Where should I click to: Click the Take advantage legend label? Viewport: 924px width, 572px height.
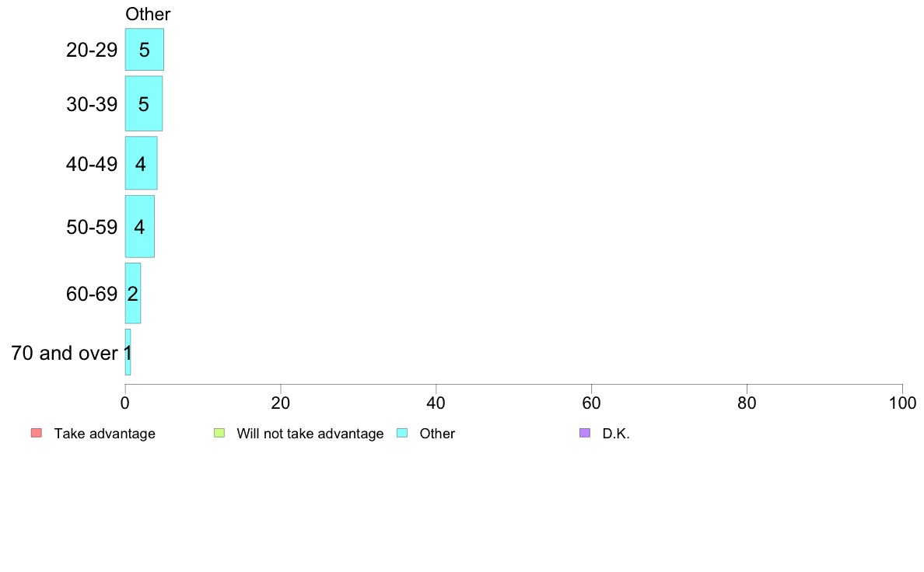pos(105,434)
